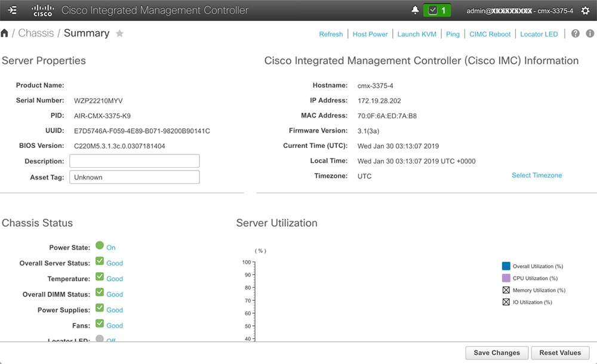The height and width of the screenshot is (364, 597).
Task: Click the Select Timezone link
Action: click(x=537, y=175)
